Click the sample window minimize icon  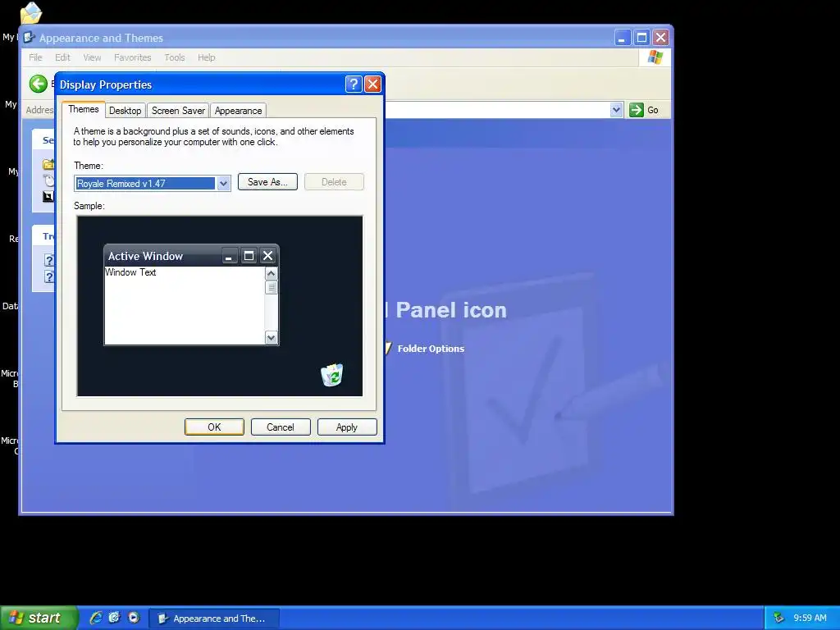230,256
